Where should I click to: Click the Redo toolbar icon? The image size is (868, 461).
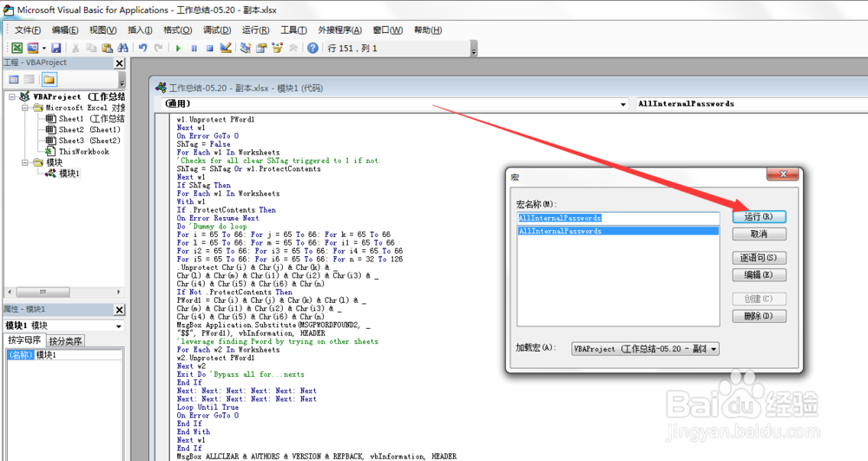coord(158,48)
